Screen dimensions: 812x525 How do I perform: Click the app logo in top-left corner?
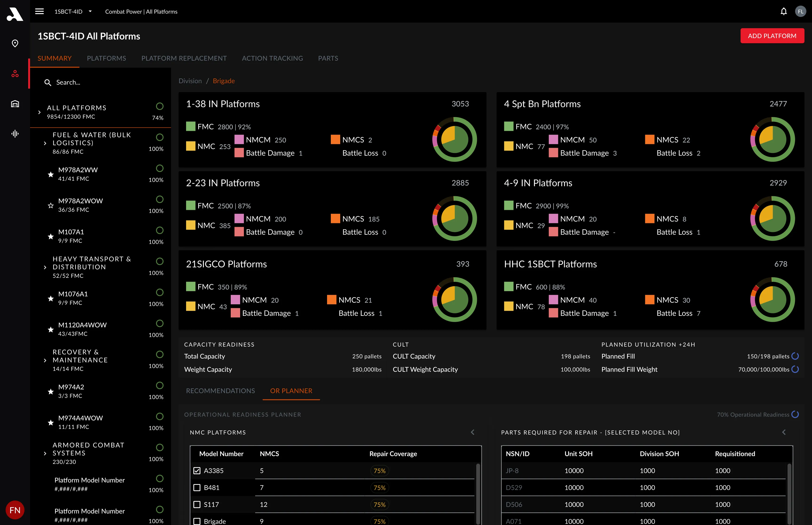coord(15,14)
